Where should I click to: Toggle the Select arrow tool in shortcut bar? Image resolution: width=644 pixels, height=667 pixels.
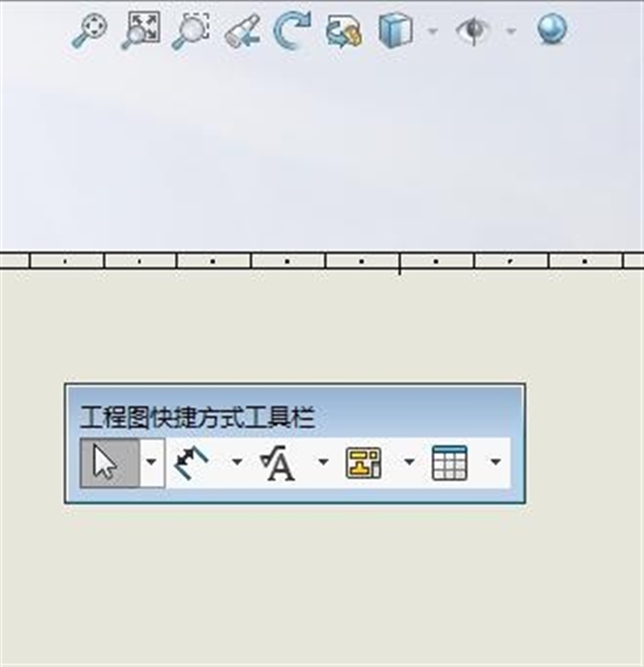point(110,463)
